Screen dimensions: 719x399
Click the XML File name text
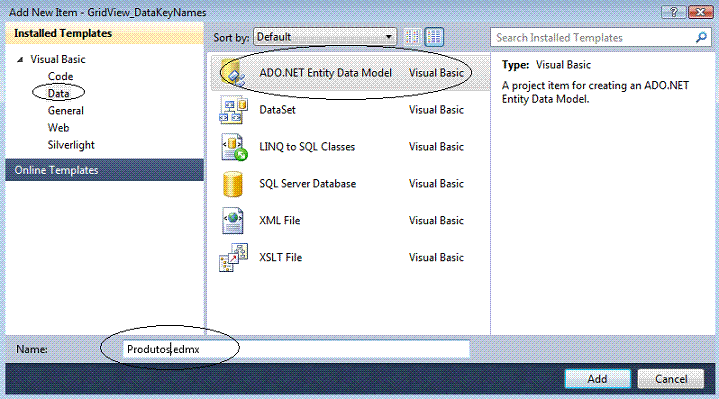coord(280,220)
